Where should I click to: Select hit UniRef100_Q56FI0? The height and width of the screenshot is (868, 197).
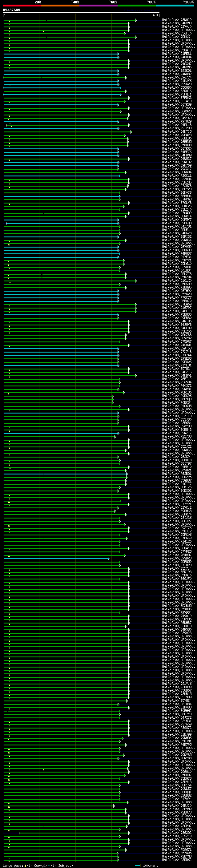coord(177,33)
